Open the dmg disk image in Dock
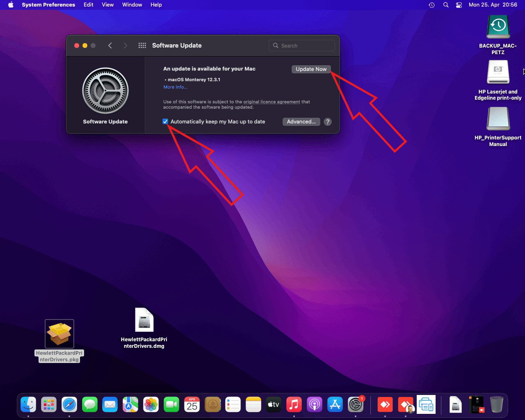The height and width of the screenshot is (420, 525). 456,405
